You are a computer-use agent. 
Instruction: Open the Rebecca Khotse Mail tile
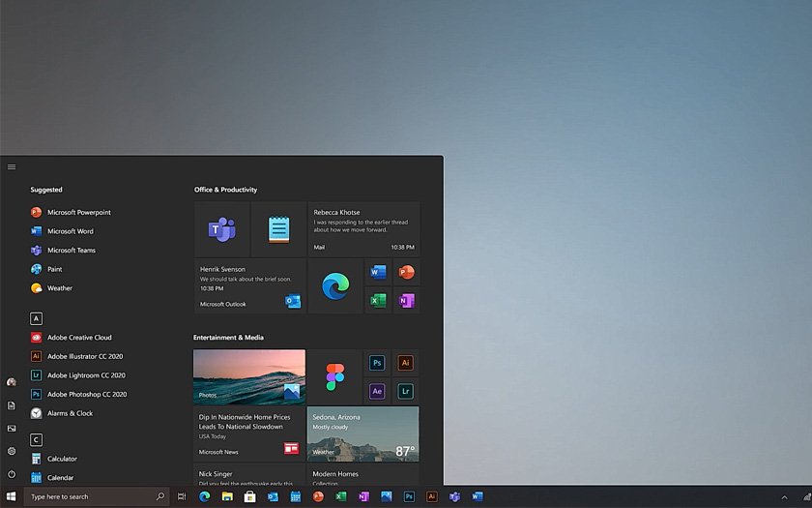point(363,229)
